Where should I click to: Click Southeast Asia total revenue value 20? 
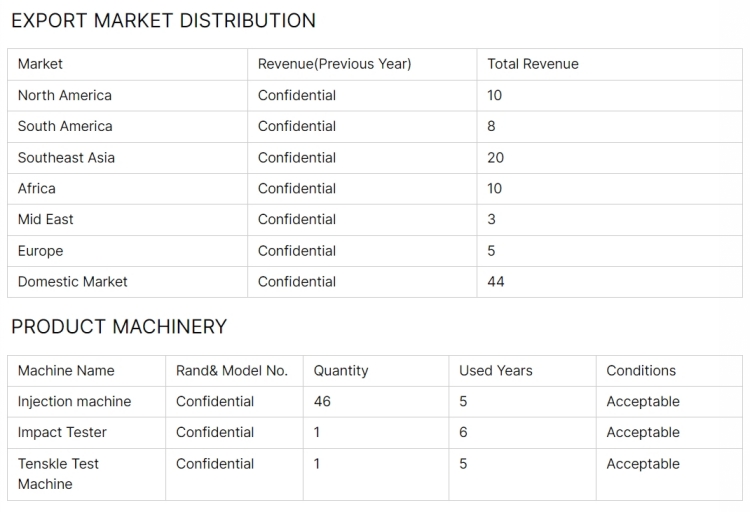(496, 157)
